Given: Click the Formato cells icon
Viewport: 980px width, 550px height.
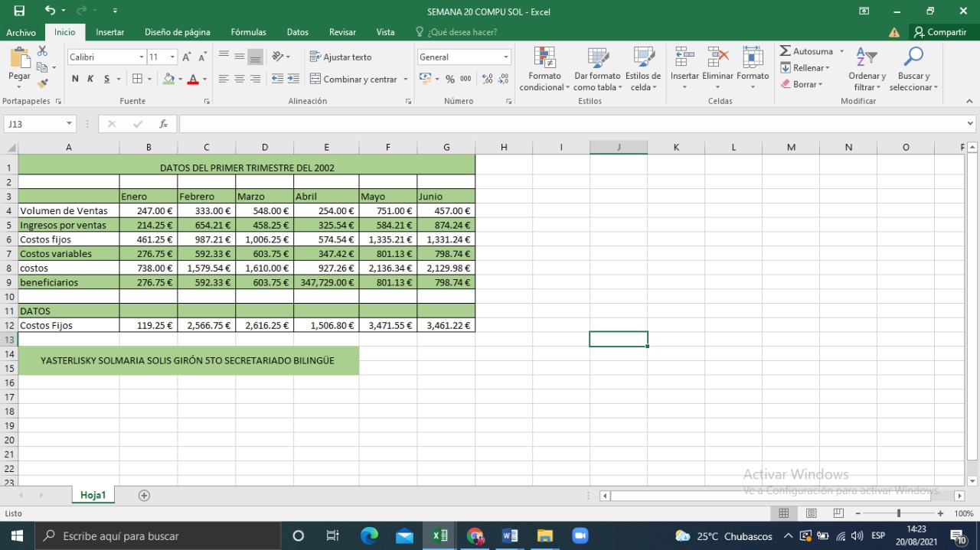Looking at the screenshot, I should [x=753, y=57].
